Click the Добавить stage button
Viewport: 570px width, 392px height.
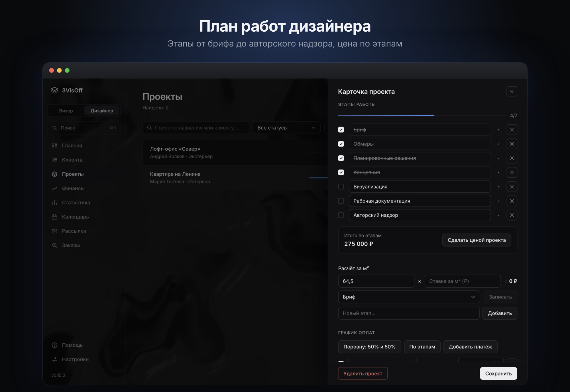pyautogui.click(x=500, y=313)
